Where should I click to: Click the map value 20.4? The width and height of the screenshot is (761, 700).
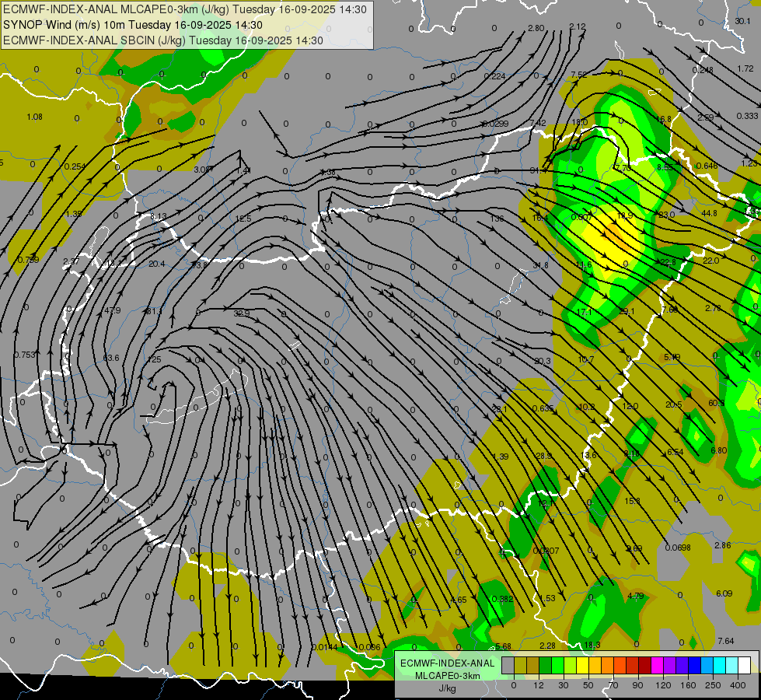pos(157,264)
